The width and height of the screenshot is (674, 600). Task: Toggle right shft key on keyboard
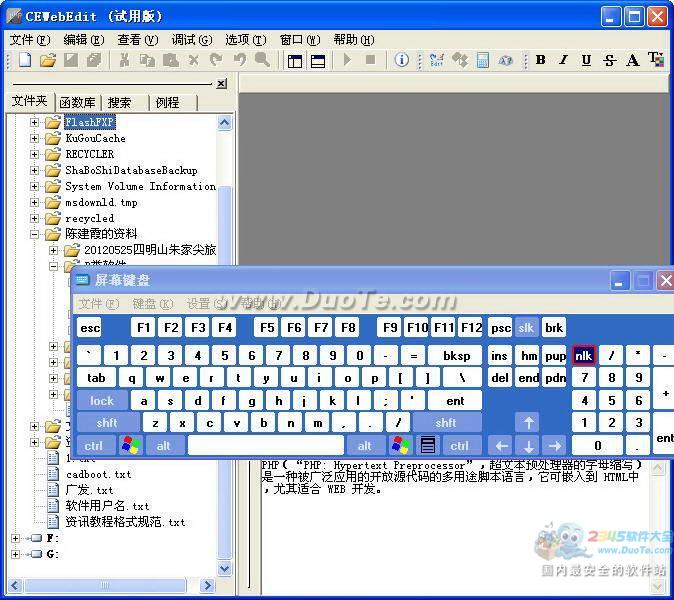[x=447, y=423]
